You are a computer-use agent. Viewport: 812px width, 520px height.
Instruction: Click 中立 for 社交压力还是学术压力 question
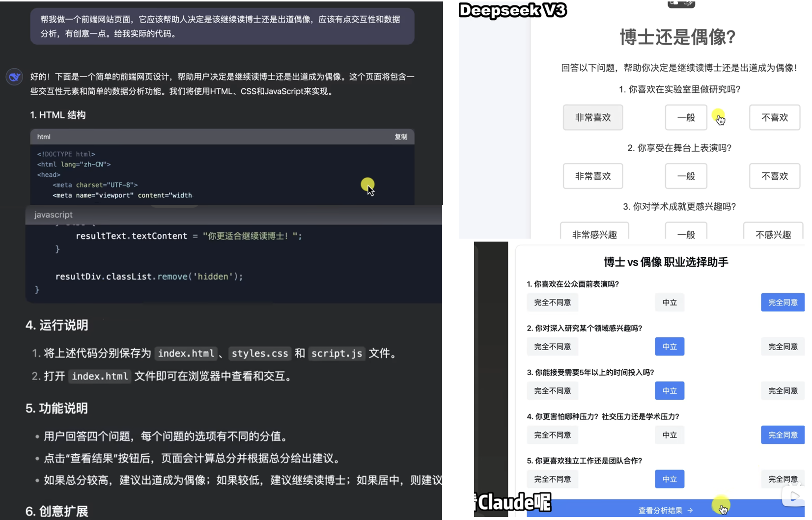coord(670,435)
